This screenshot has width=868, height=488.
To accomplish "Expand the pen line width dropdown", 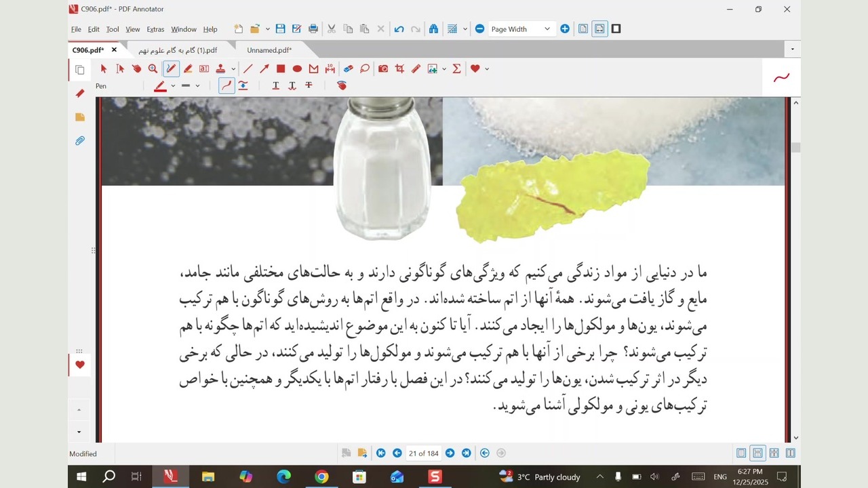I will [197, 86].
